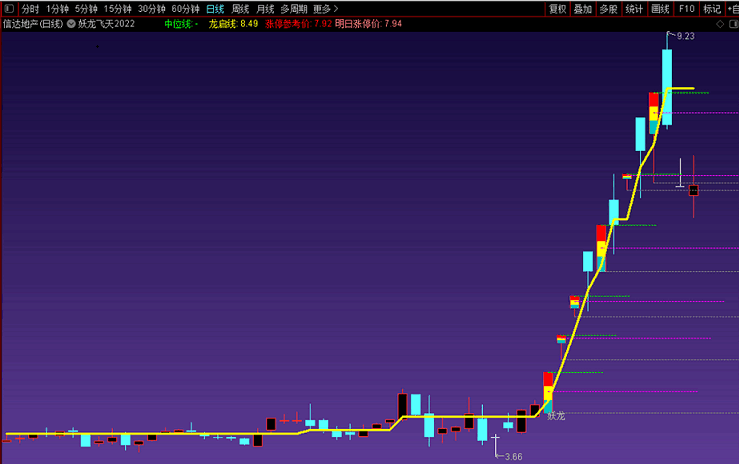Click the panel toggle icon left of 分时
Screen dimensions: 739x464
[9, 8]
